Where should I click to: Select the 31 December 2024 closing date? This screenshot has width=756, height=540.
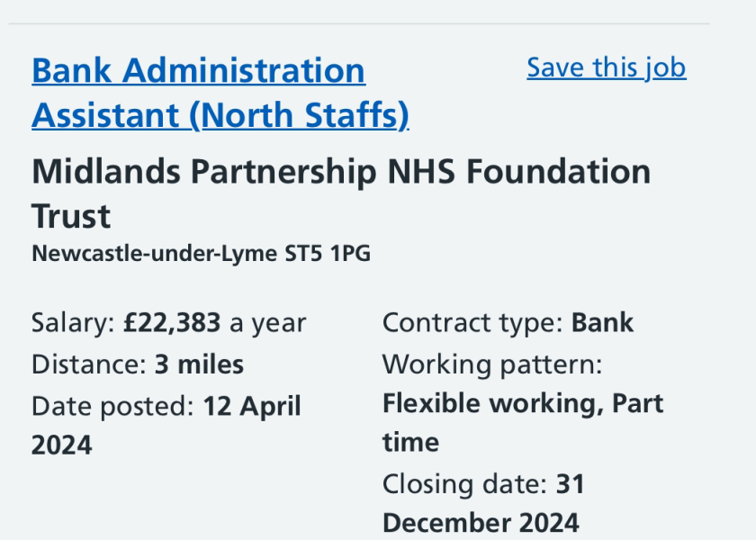click(x=481, y=522)
